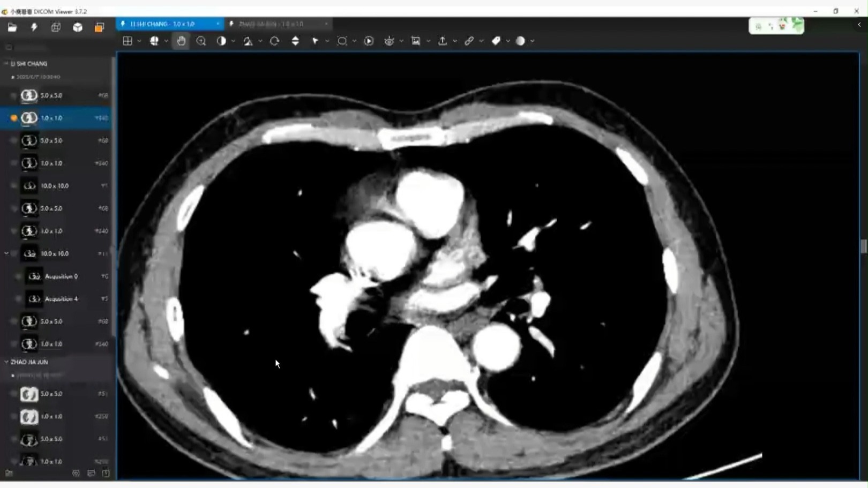Viewport: 868px width, 488px height.
Task: Expand the sphere color map dropdown arrow
Action: pos(532,41)
